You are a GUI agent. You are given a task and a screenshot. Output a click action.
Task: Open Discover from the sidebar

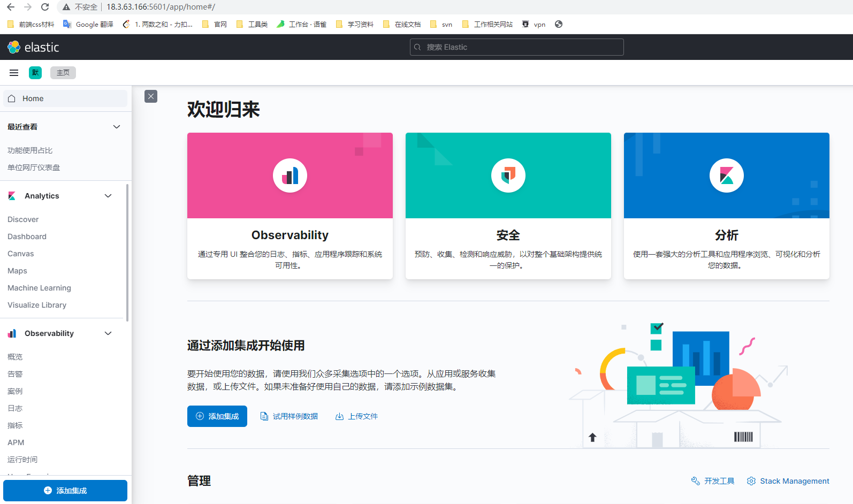[x=23, y=219]
